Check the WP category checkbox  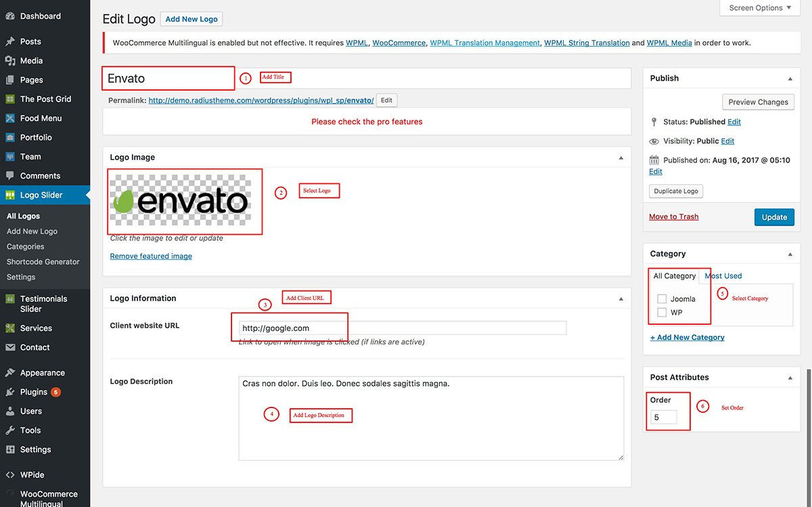coord(662,313)
